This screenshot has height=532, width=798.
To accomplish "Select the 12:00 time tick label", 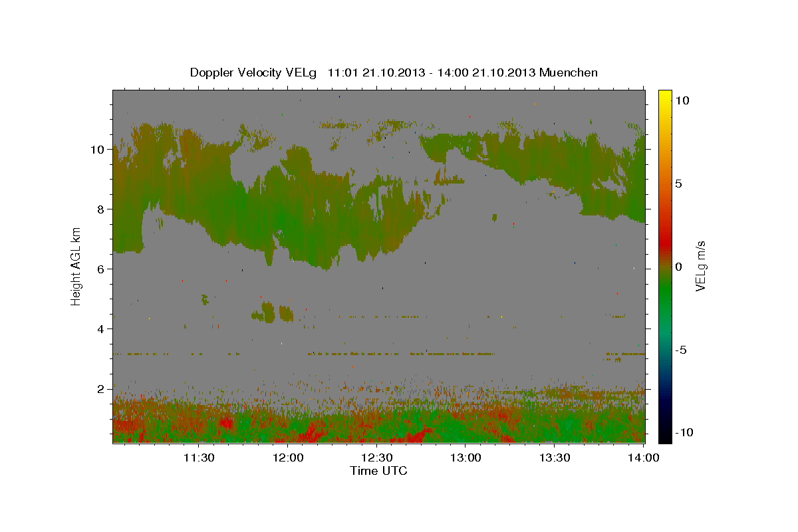I will 288,458.
